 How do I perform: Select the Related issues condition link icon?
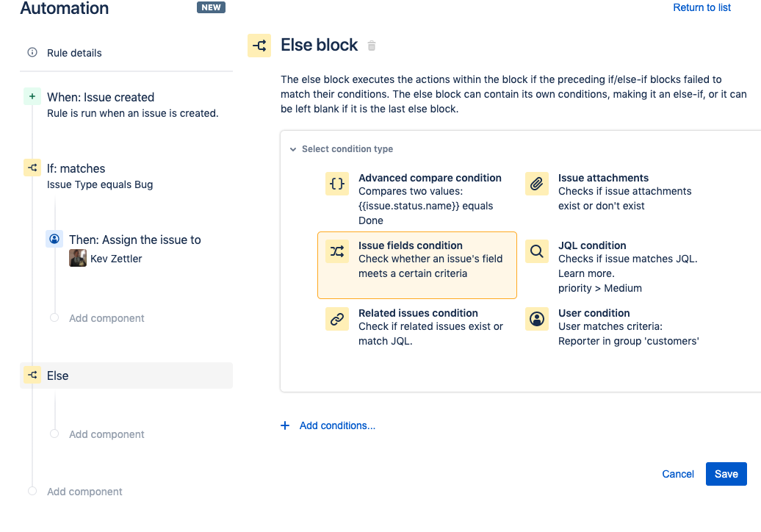(x=336, y=318)
